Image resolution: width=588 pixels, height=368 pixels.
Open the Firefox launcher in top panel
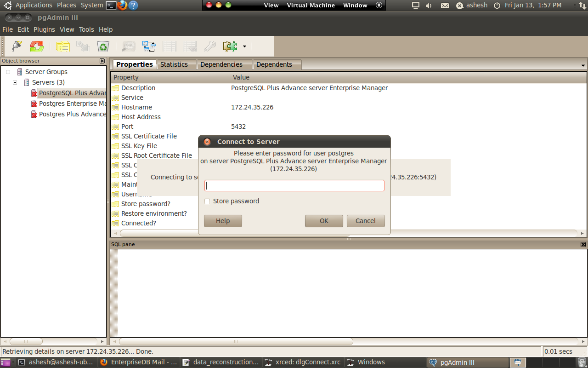122,6
